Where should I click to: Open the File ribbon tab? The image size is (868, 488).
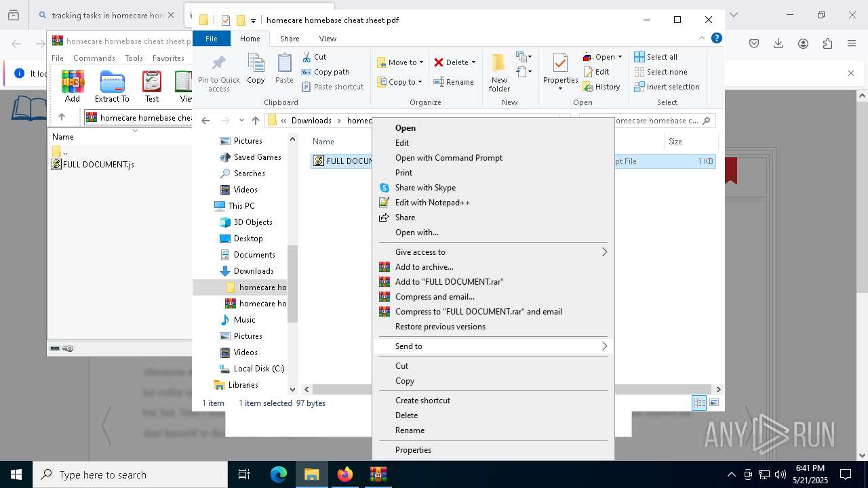coord(212,39)
